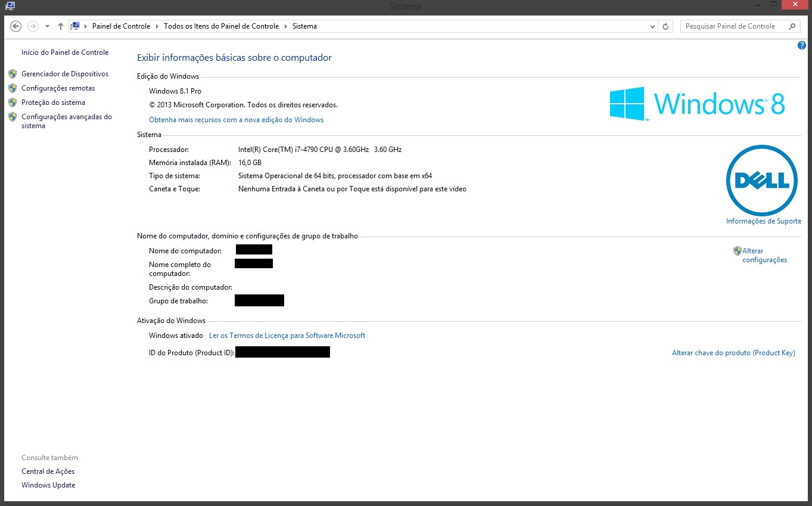Select the 16,0 GB memory value
Screen dimensions: 812x506
[x=250, y=163]
